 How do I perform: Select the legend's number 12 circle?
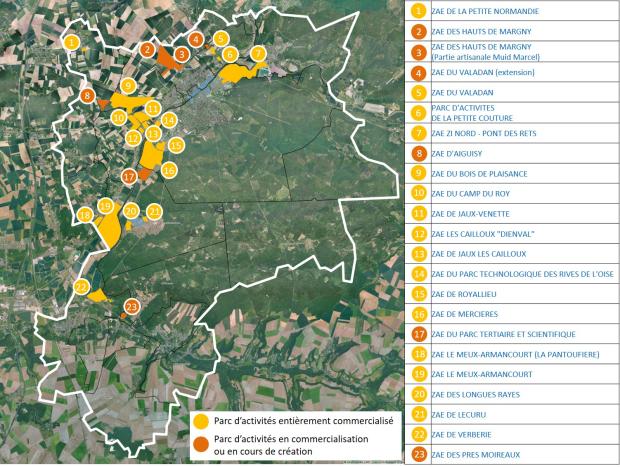tap(419, 234)
